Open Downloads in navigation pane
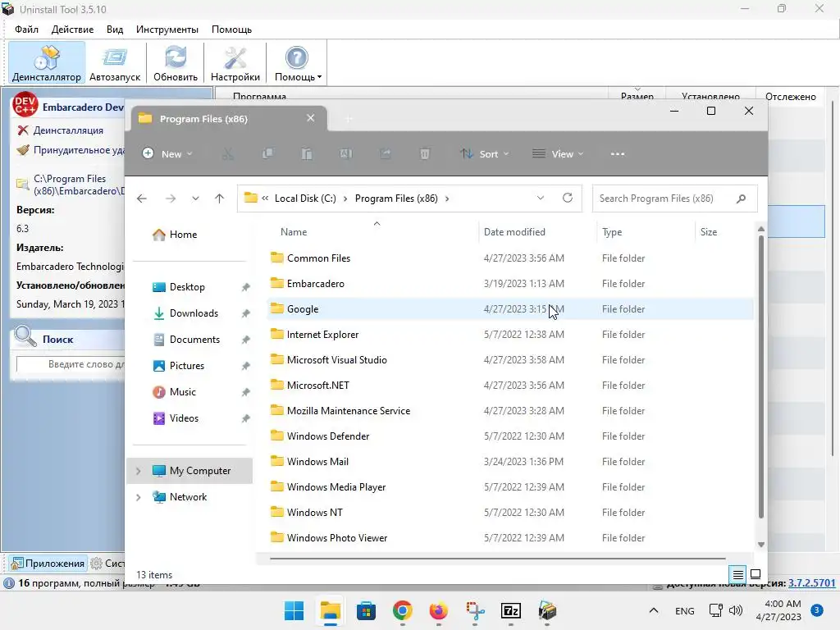Image resolution: width=840 pixels, height=630 pixels. (x=194, y=313)
